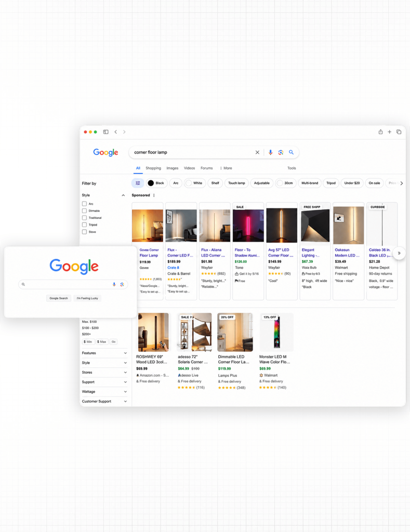Viewport: 410px width, 532px height.
Task: Open the Tools options
Action: (292, 168)
